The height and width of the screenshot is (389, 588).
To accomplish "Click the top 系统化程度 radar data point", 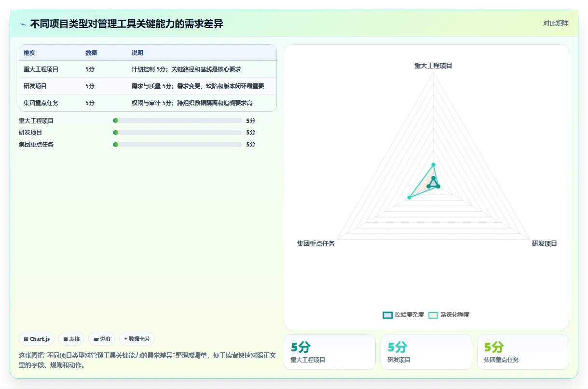I will pos(433,164).
